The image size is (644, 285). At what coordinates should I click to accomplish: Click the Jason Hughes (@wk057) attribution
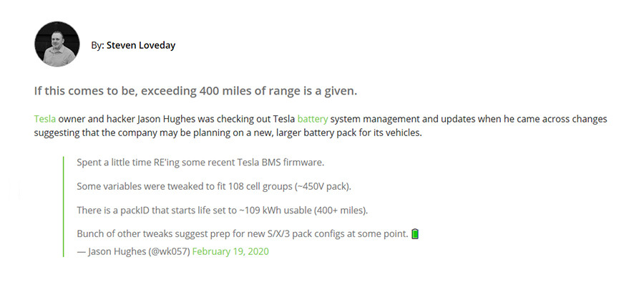(133, 251)
